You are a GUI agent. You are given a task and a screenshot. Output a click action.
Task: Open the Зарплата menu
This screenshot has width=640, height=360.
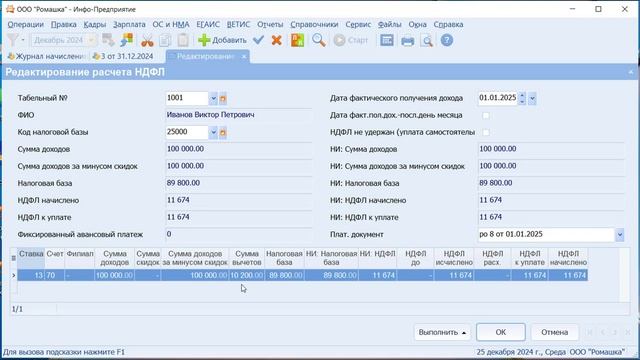coord(129,24)
